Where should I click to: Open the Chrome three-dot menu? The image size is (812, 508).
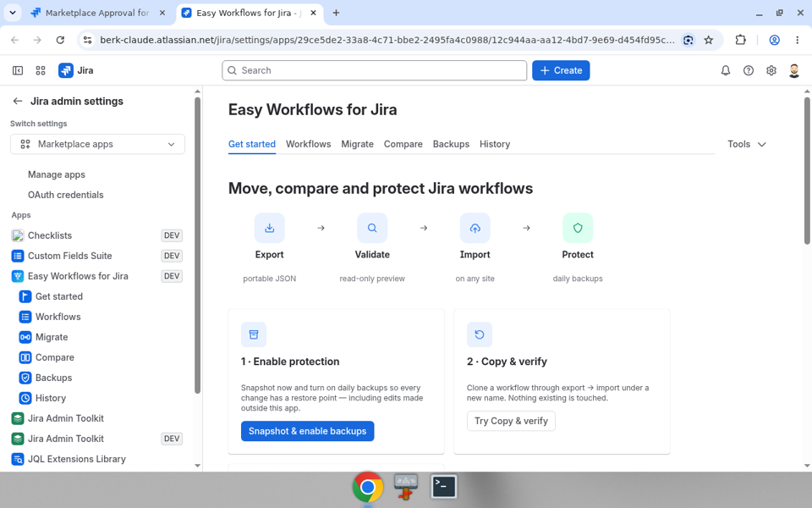coord(797,40)
